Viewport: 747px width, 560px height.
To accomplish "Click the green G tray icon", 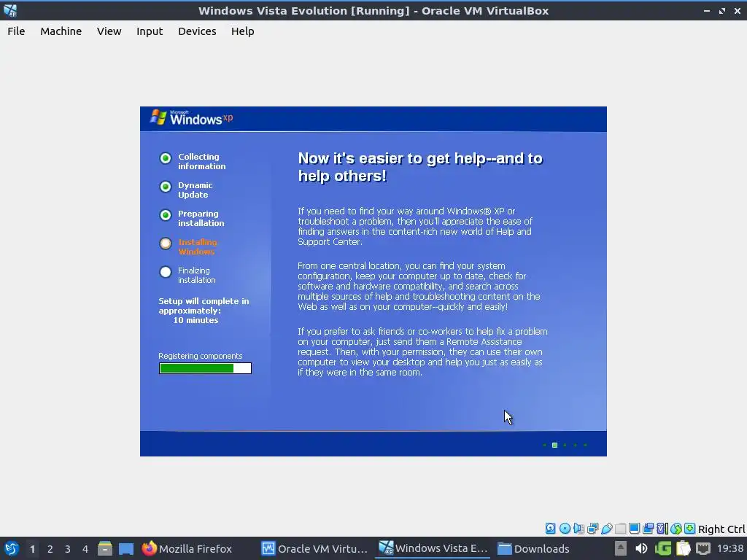I will point(662,548).
